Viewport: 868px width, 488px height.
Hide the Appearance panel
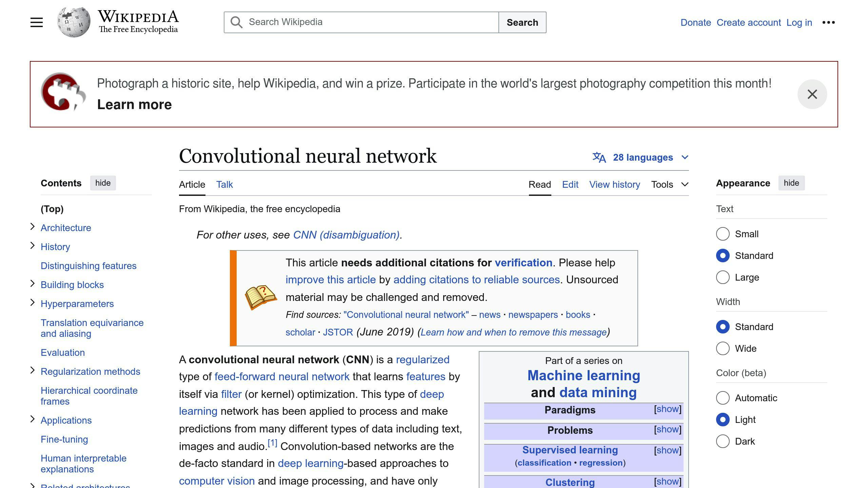pos(791,183)
